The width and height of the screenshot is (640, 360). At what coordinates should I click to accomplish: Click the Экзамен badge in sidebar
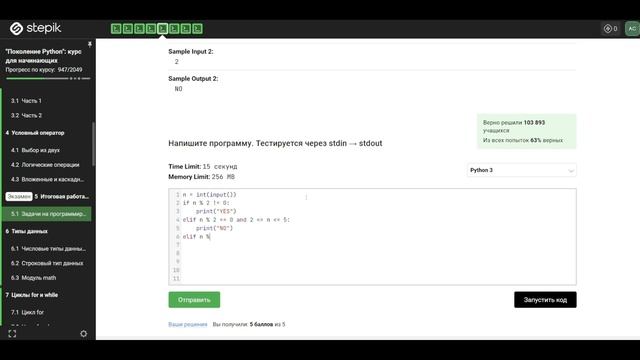(19, 196)
